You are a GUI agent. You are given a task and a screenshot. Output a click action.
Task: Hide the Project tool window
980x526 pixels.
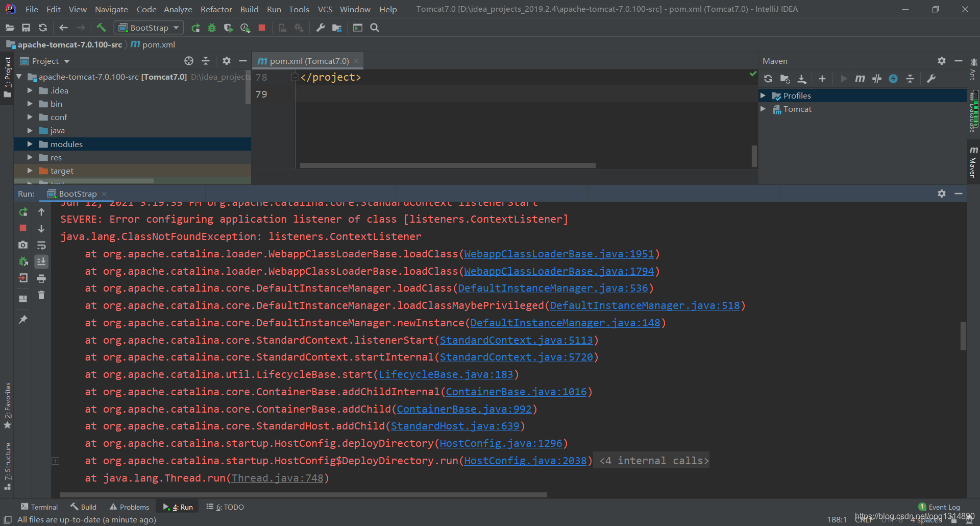(x=243, y=61)
